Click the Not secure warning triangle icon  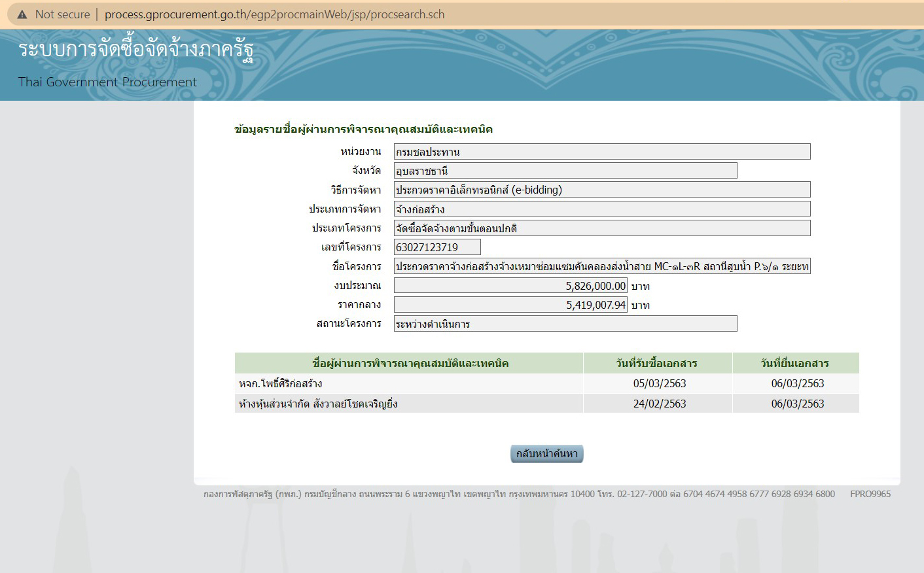(23, 13)
